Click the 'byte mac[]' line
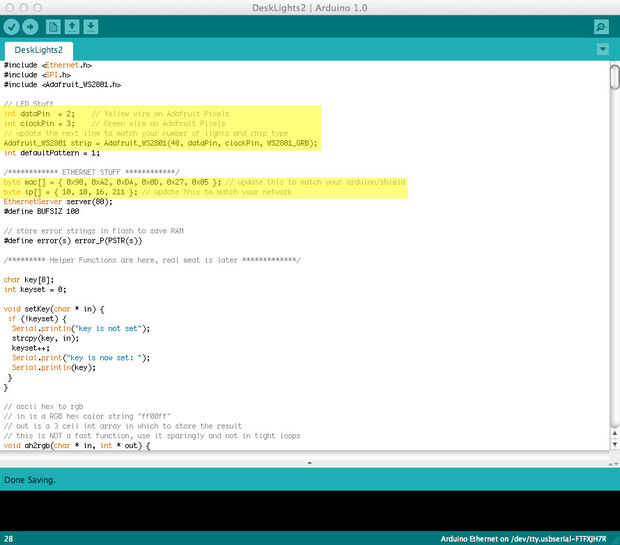The width and height of the screenshot is (620, 545). [204, 182]
